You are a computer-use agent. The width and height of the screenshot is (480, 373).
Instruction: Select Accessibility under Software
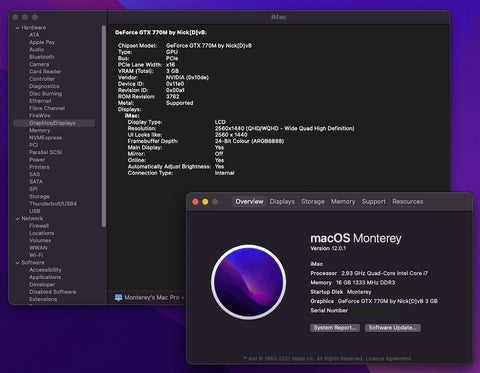pyautogui.click(x=45, y=270)
